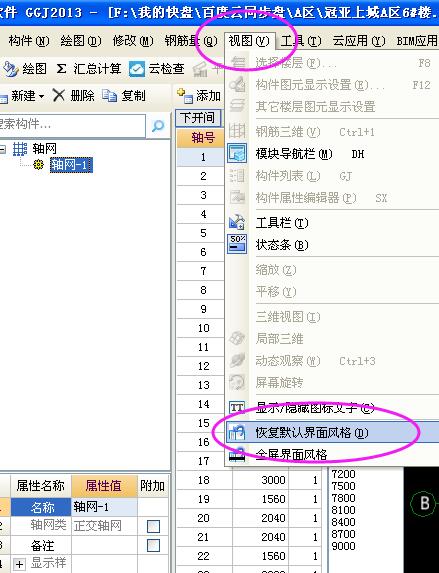Choose 全屏界面风格 menu entry
The height and width of the screenshot is (573, 439).
coord(291,455)
